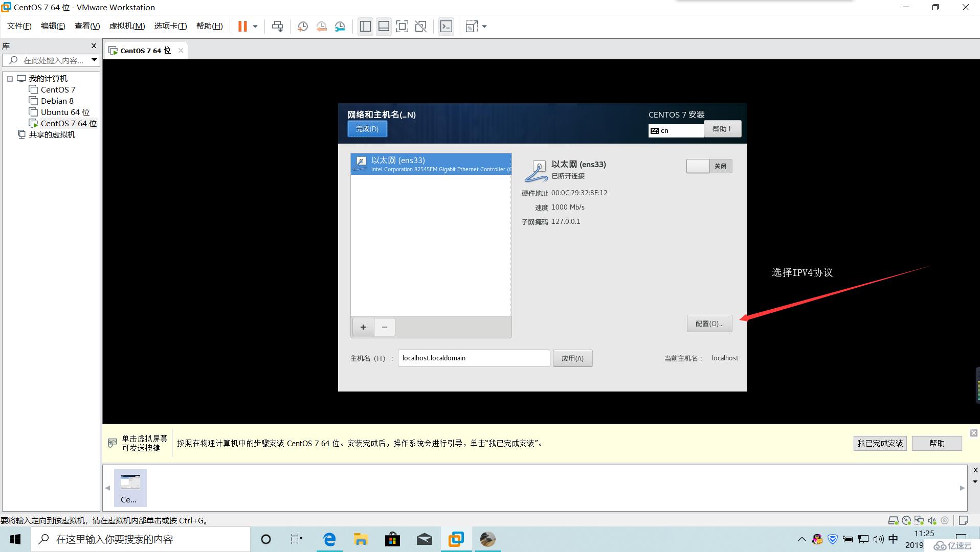Enter full screen mode

point(402,27)
